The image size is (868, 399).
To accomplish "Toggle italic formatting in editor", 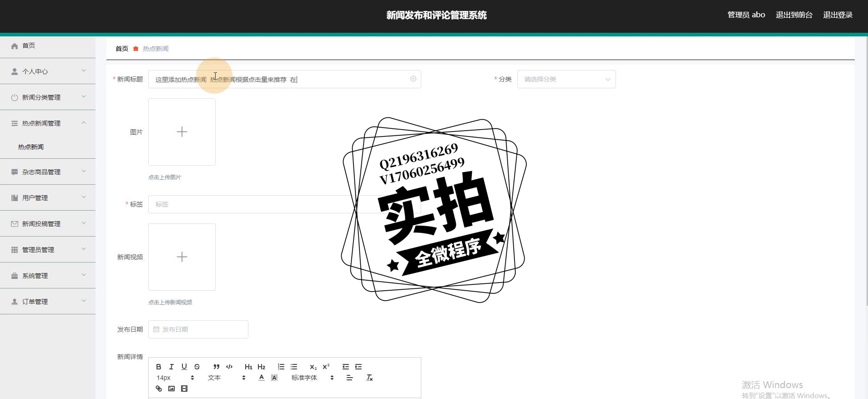I will tap(171, 367).
